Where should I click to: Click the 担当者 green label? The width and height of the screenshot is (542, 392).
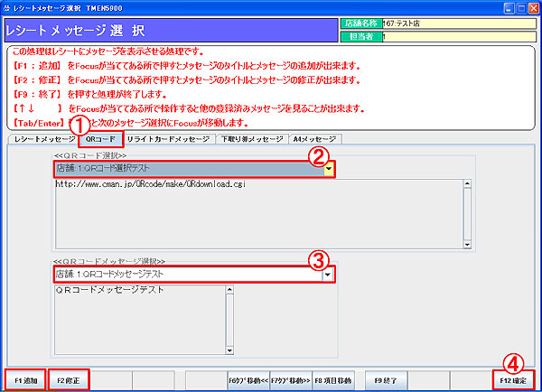(361, 37)
